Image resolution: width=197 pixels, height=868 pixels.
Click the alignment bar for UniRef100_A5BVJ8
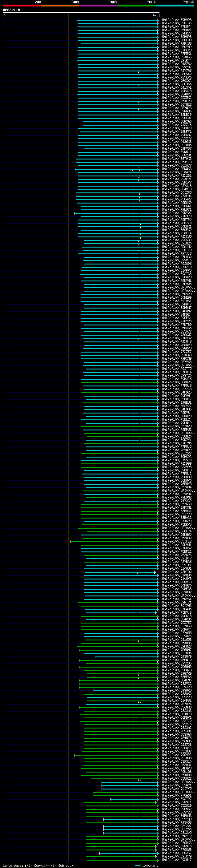coord(121,613)
